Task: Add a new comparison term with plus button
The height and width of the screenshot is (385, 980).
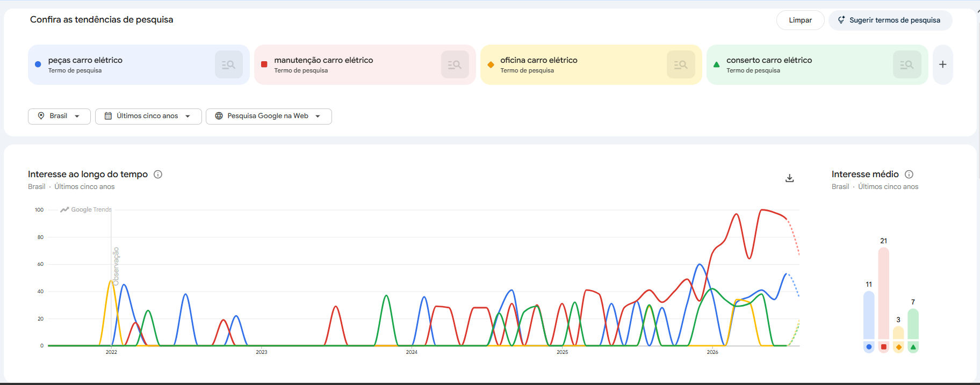Action: (943, 64)
